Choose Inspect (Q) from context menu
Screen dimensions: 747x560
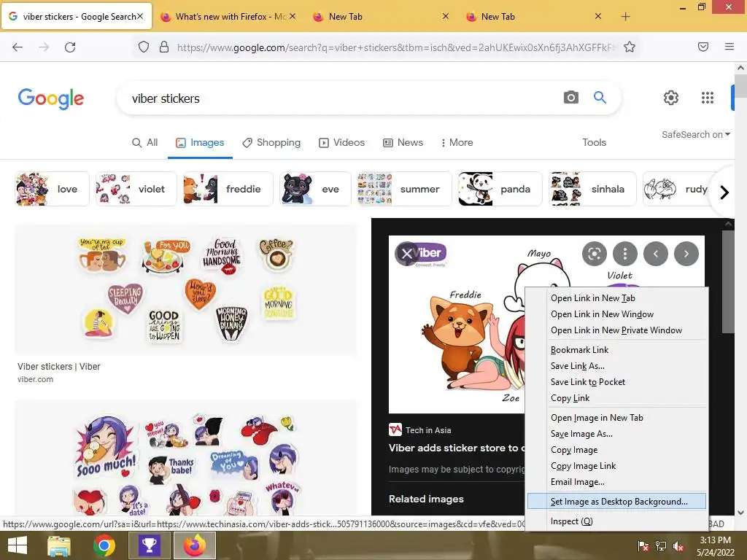616,521
